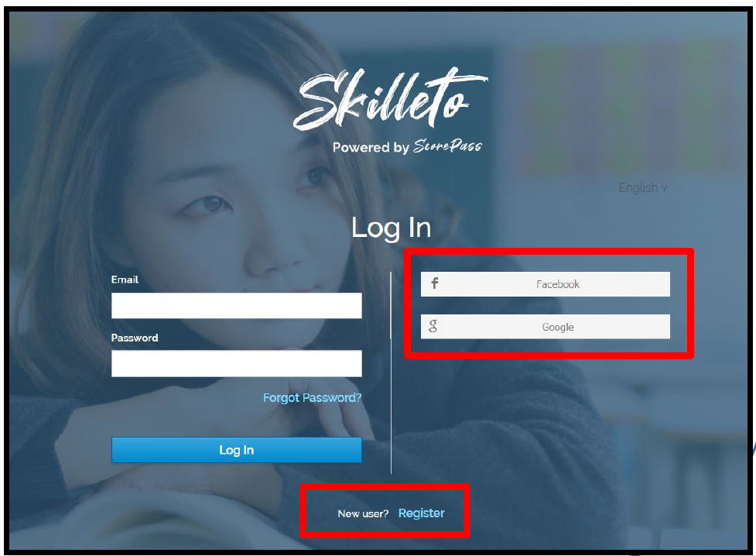Click the ScorePass script wordmark
Screen dimensions: 756x556
pyautogui.click(x=447, y=146)
